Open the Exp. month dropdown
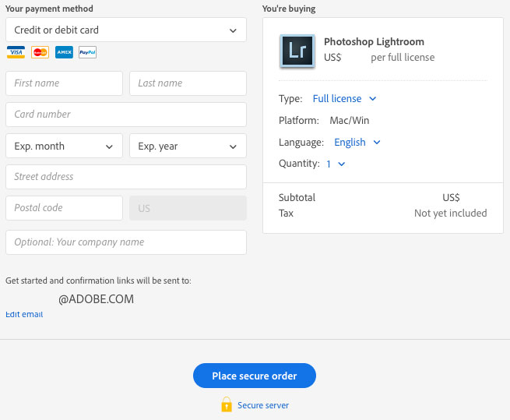This screenshot has width=510, height=420. pos(64,146)
